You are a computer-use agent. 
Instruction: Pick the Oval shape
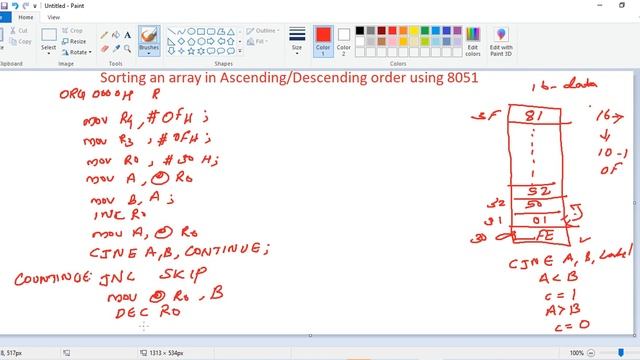[x=191, y=32]
